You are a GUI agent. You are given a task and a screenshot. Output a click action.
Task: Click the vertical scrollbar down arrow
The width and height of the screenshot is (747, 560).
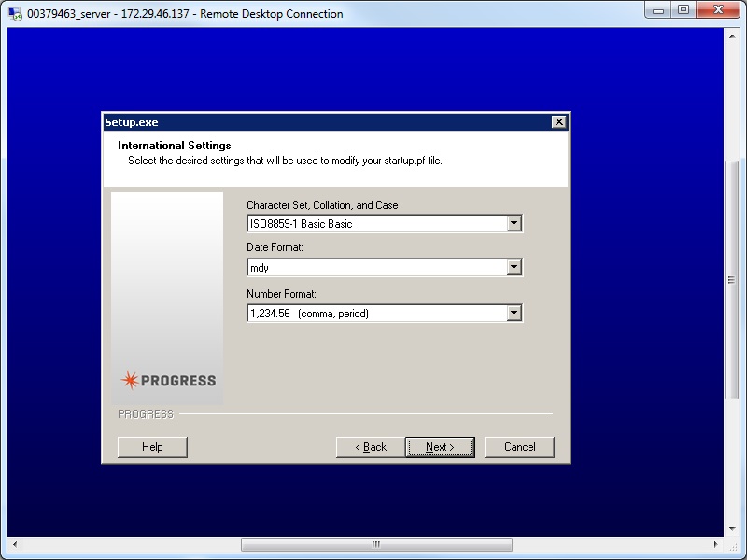click(732, 527)
